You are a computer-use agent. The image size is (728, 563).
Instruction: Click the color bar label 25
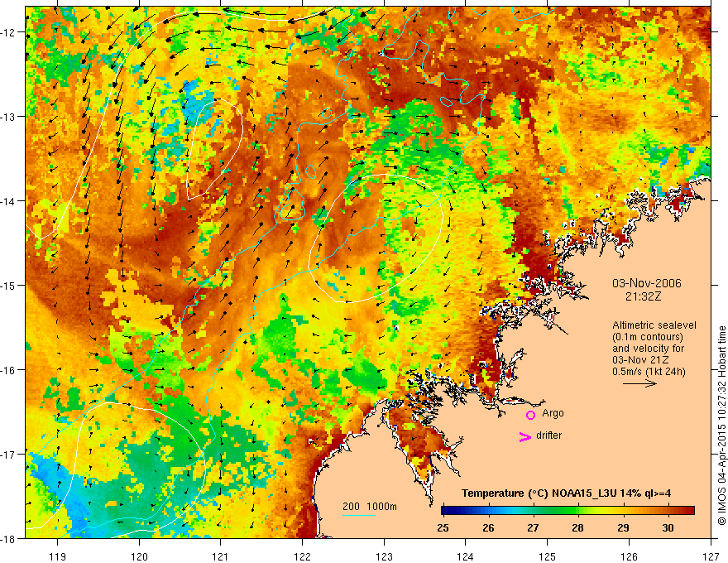(x=443, y=527)
